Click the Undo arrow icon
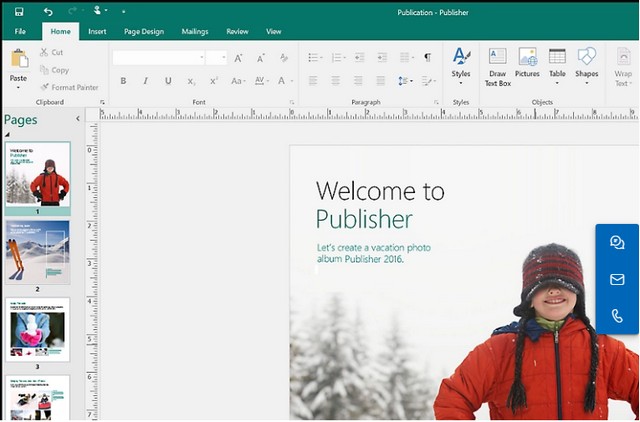The height and width of the screenshot is (422, 640). coord(48,11)
